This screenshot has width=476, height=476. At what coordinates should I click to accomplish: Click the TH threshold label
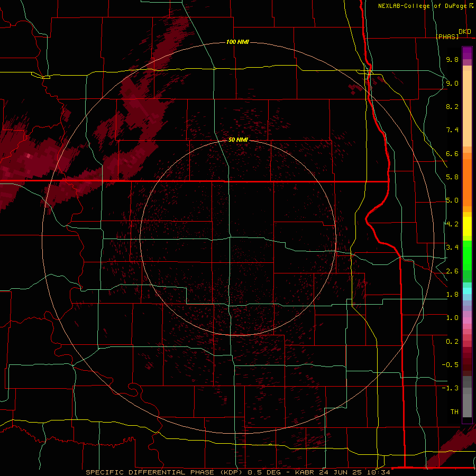tap(454, 412)
